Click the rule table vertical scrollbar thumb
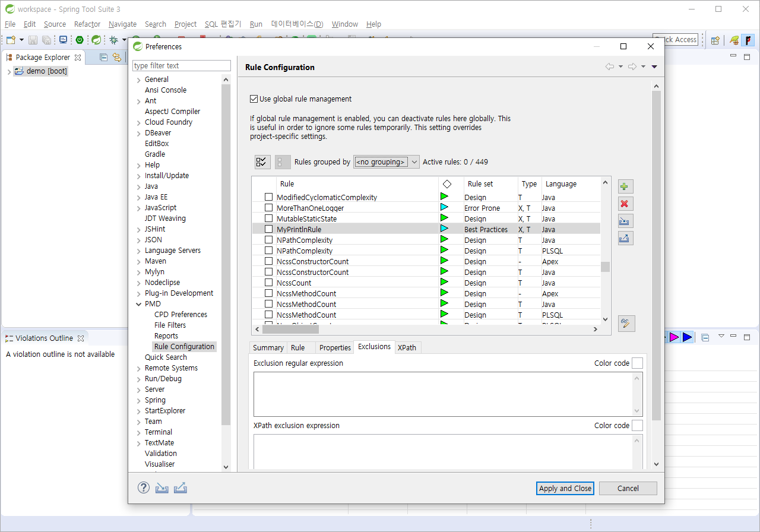 click(x=605, y=267)
